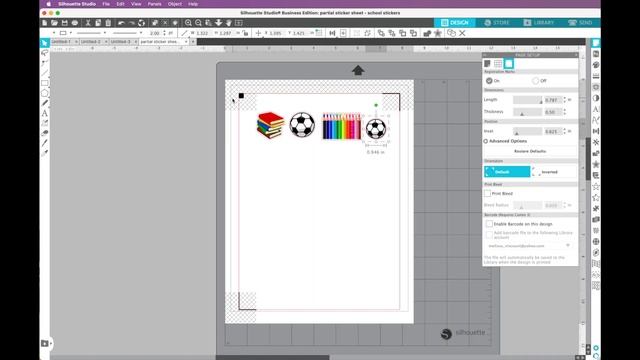Select the Draw a Rectangle tool
This screenshot has height=360, width=640.
(x=44, y=83)
